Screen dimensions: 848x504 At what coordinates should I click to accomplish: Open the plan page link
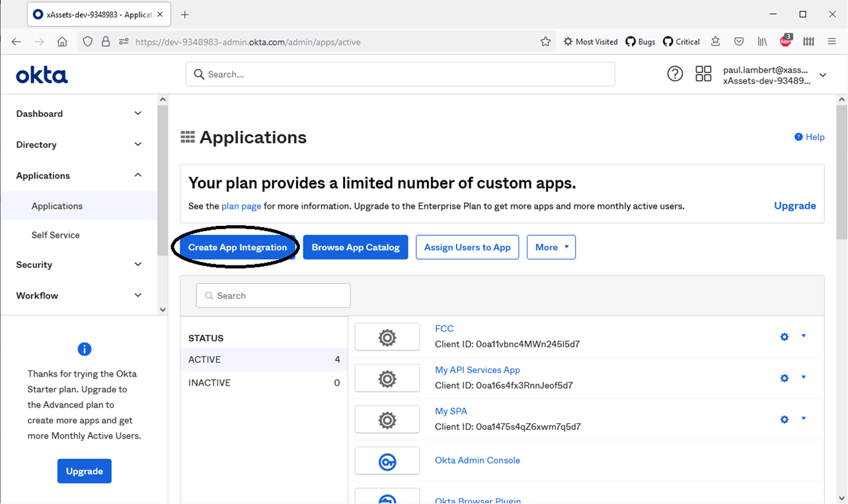click(241, 205)
